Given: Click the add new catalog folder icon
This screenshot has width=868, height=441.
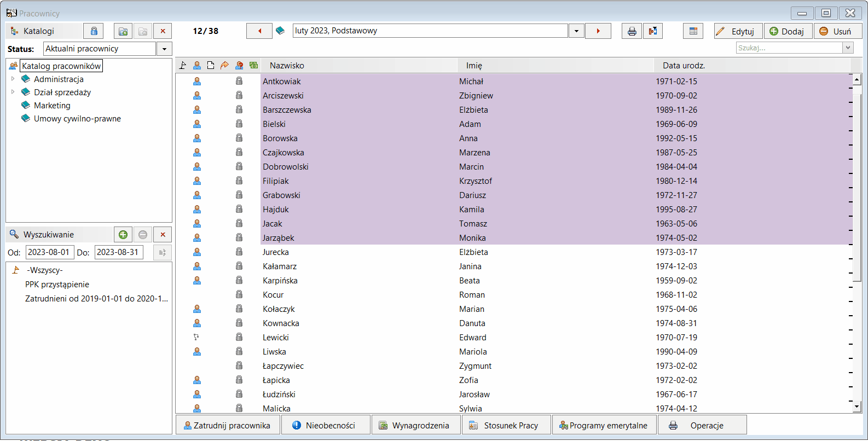Looking at the screenshot, I should (123, 31).
